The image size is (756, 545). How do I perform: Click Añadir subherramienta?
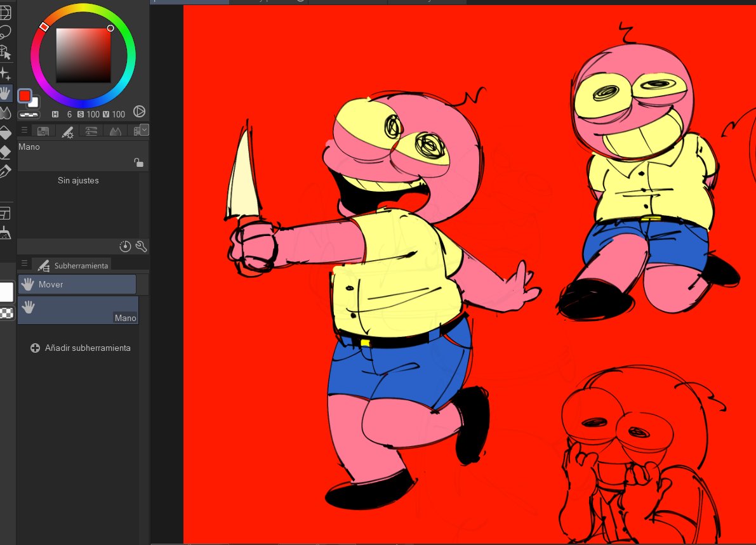[81, 348]
